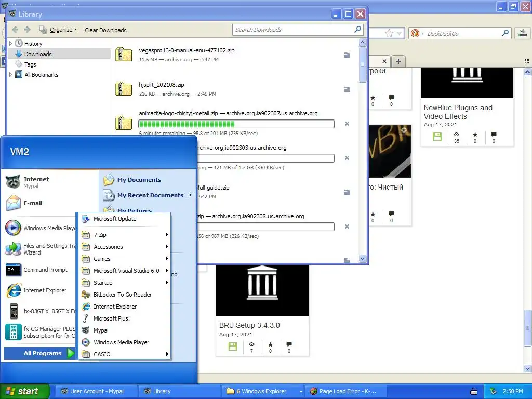This screenshot has width=532, height=399.
Task: Cancel the download from ia902308.us.archive.org
Action: [x=347, y=227]
